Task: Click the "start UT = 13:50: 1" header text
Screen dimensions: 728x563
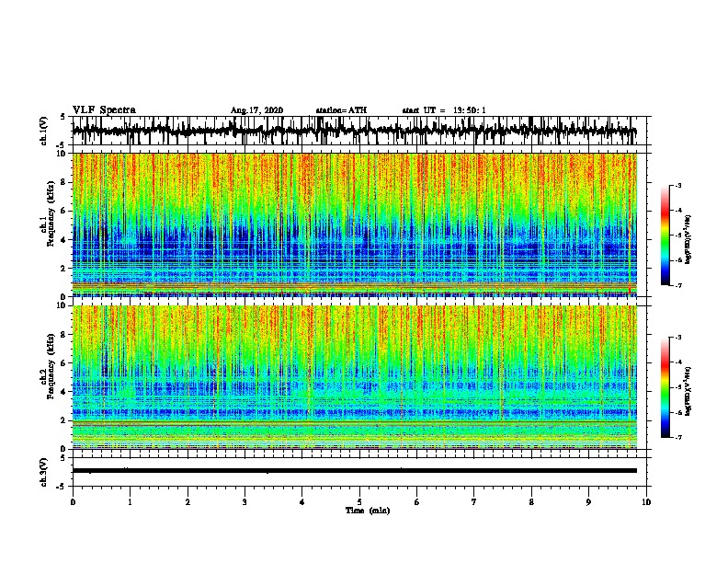Action: click(x=444, y=110)
